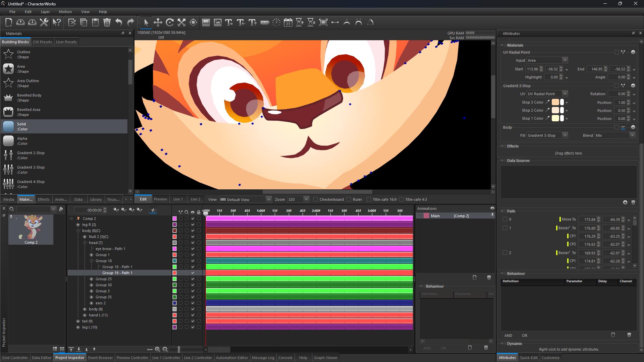This screenshot has width=644, height=362.
Task: Select the Rotate tool in toolbar
Action: [x=170, y=22]
